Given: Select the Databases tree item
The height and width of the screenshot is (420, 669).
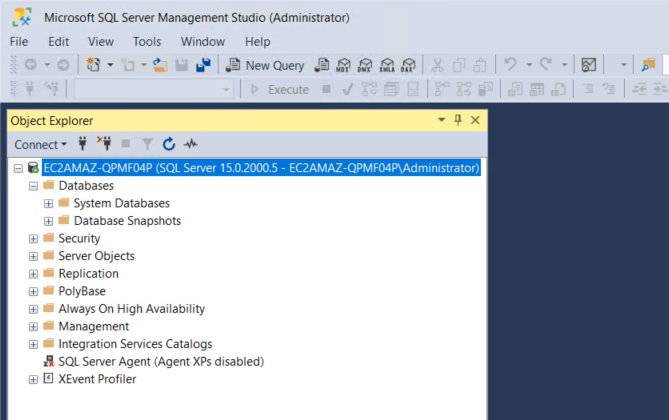Looking at the screenshot, I should [x=86, y=186].
